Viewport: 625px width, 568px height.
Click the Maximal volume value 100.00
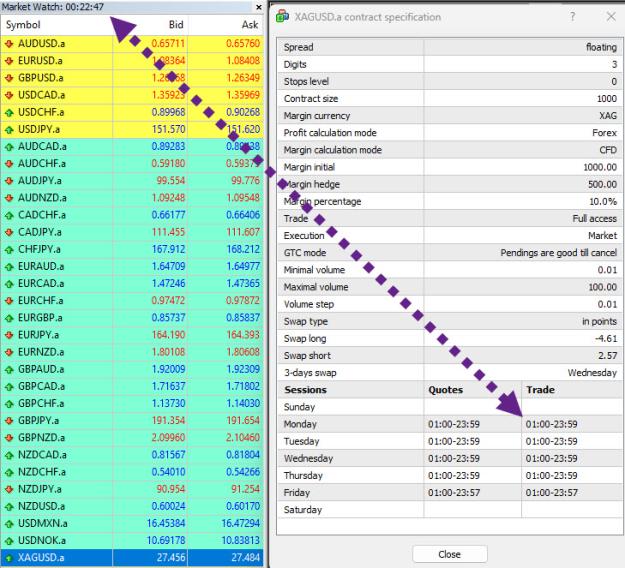603,287
